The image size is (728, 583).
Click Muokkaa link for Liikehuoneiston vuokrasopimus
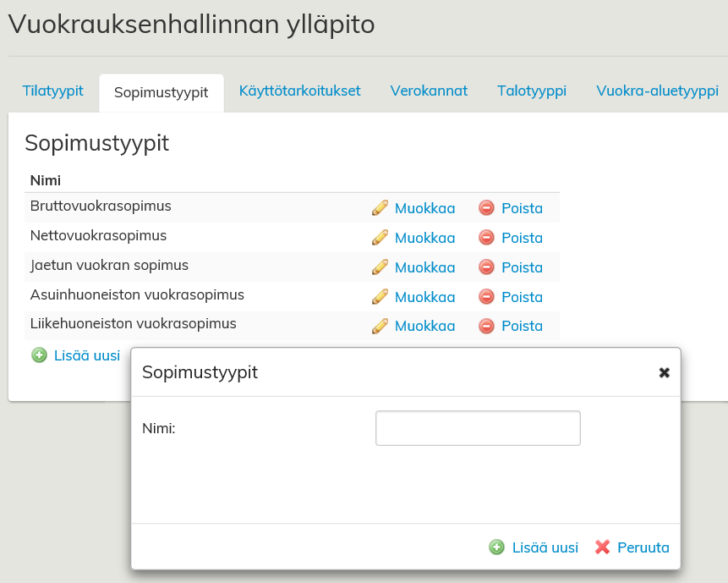coord(424,326)
